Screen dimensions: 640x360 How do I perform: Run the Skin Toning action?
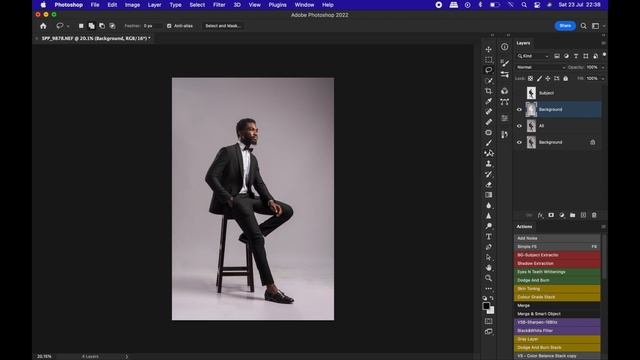pyautogui.click(x=557, y=289)
